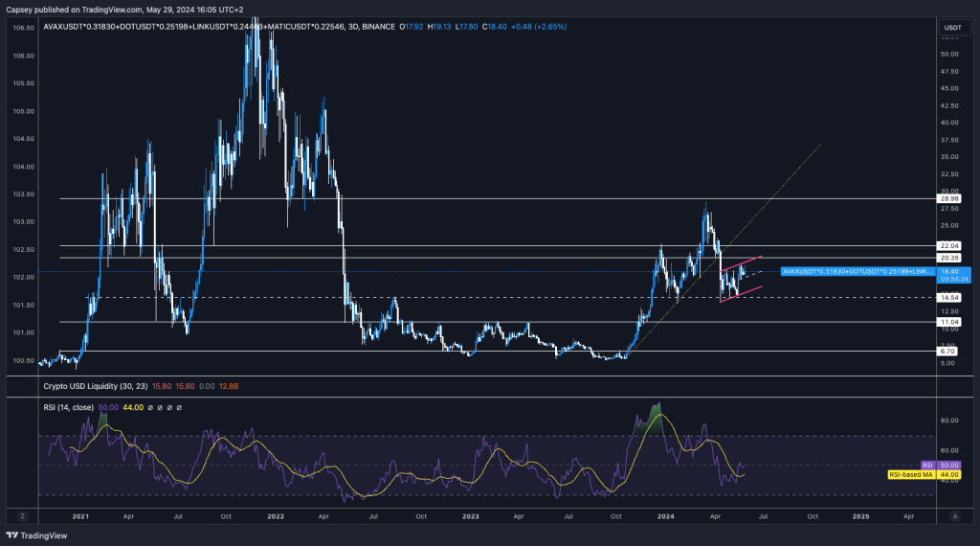Select the yellow dotted ascending trendline

coord(725,250)
